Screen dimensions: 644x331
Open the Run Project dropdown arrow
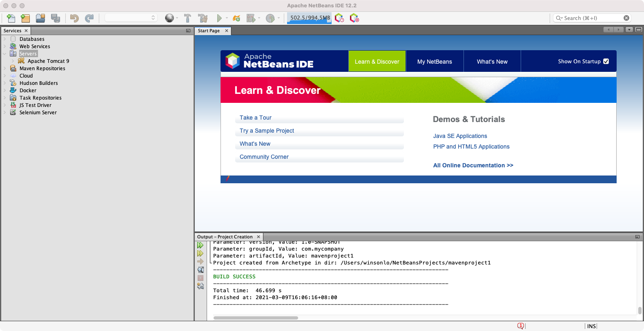click(x=227, y=18)
